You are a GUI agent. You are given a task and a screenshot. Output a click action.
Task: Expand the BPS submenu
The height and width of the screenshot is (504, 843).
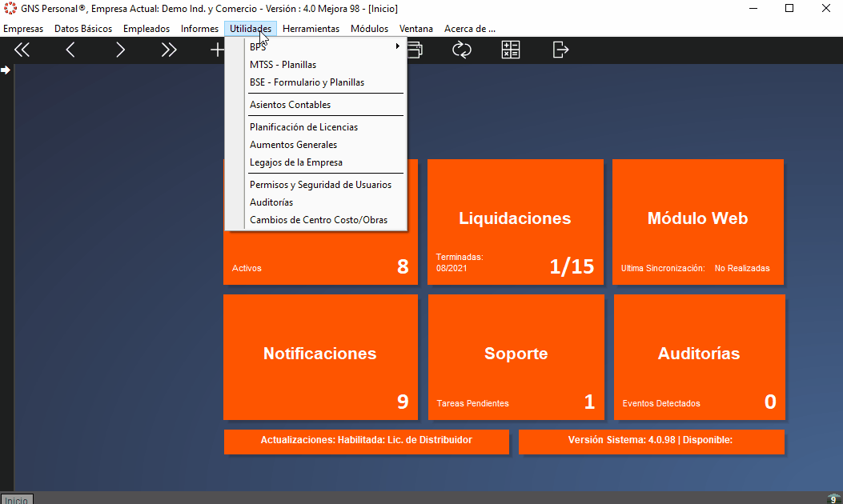pyautogui.click(x=325, y=46)
